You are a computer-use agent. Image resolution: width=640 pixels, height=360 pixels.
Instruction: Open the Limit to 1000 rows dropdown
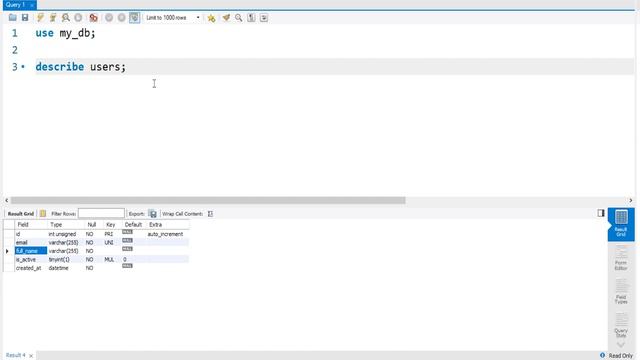click(173, 18)
